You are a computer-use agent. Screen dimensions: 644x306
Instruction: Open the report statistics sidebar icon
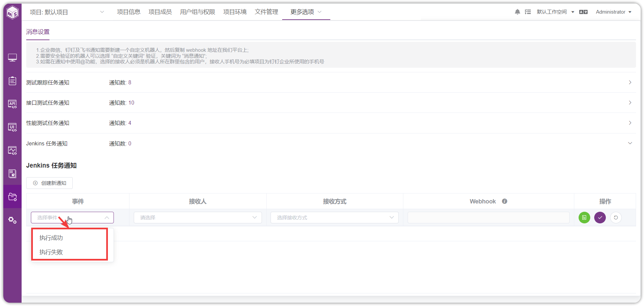pos(12,174)
